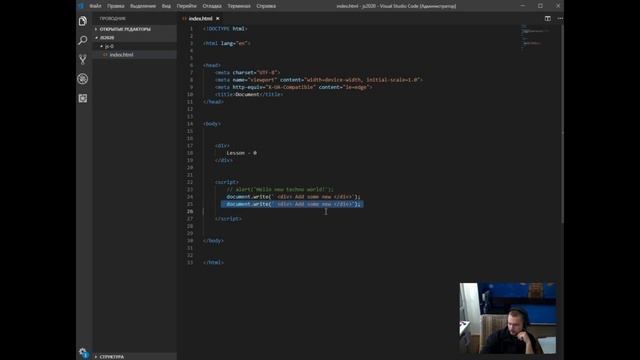This screenshot has height=360, width=640.
Task: Open the Search view in the activity bar
Action: pyautogui.click(x=83, y=40)
